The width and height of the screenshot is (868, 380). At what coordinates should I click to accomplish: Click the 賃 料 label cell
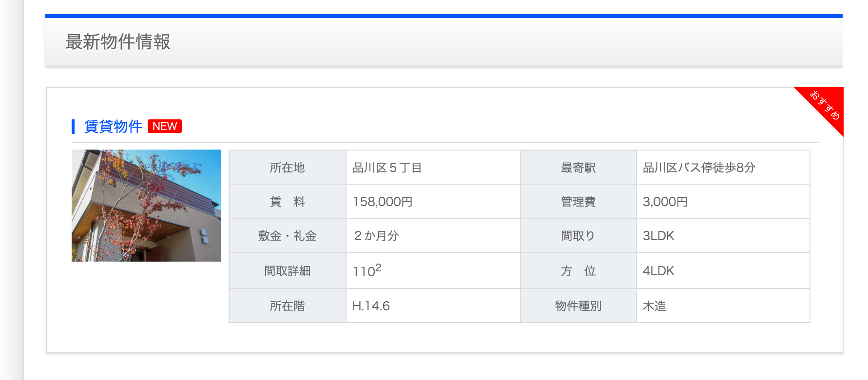(288, 202)
